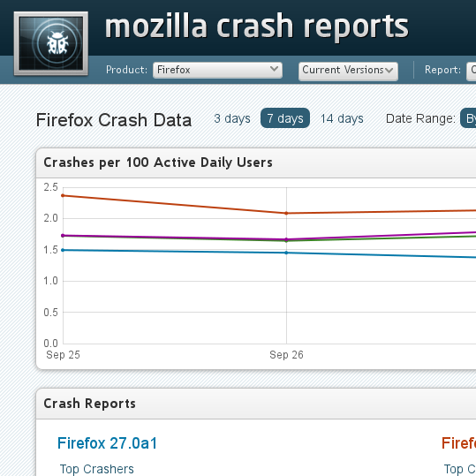Click the mozilla crash reports bug logo
Viewport: 476px width, 476px height.
(x=51, y=43)
